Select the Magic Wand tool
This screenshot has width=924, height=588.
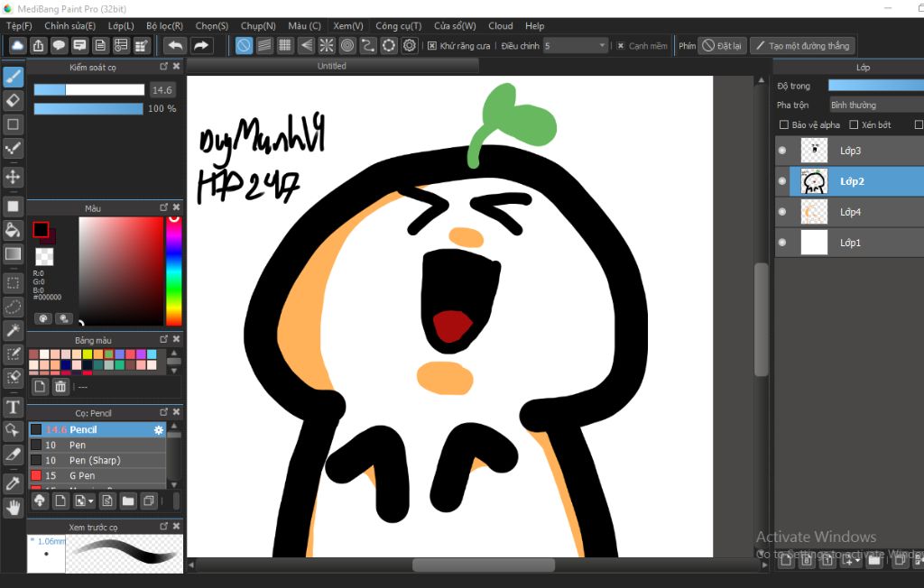[14, 330]
